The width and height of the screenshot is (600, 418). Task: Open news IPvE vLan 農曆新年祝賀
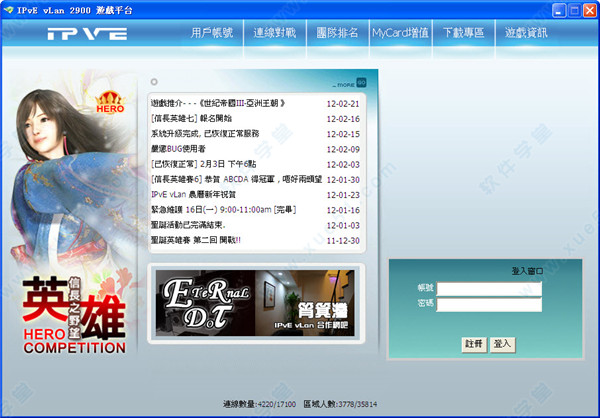(193, 194)
